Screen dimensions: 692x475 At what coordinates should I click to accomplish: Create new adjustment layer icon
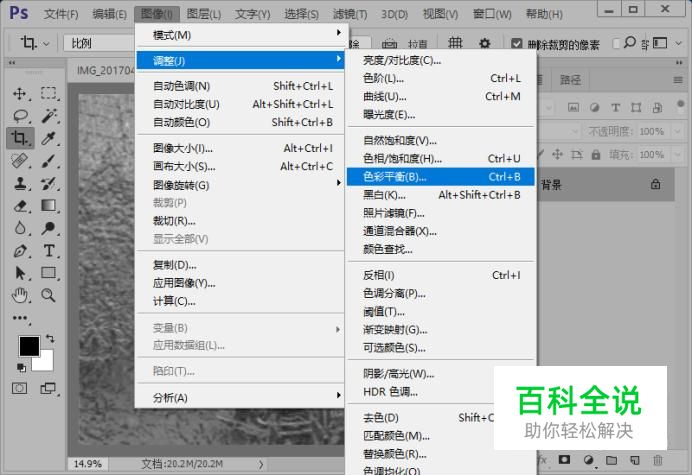(x=588, y=460)
